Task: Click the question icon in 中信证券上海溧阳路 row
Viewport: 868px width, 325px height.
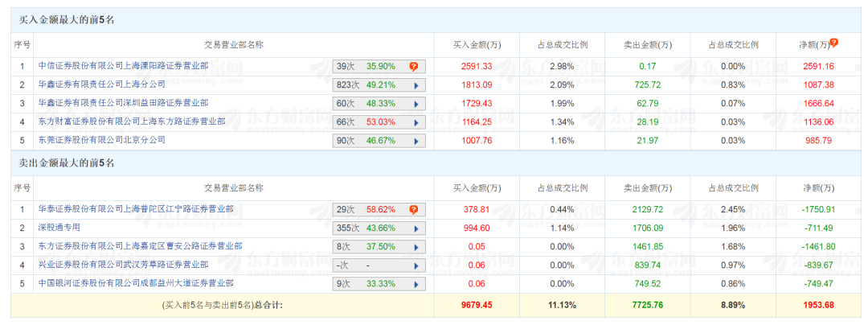Action: pos(414,67)
